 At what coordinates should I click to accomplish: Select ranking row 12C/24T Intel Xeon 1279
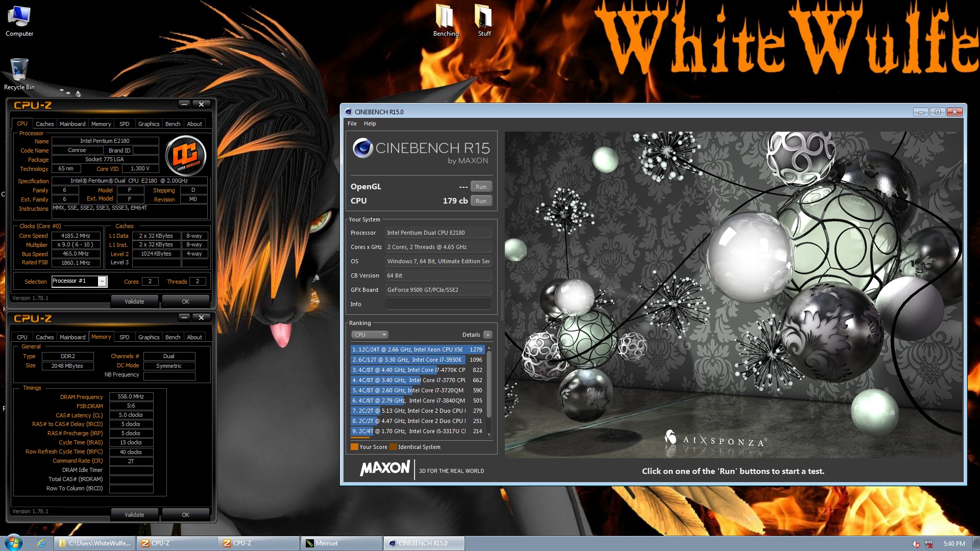click(418, 349)
